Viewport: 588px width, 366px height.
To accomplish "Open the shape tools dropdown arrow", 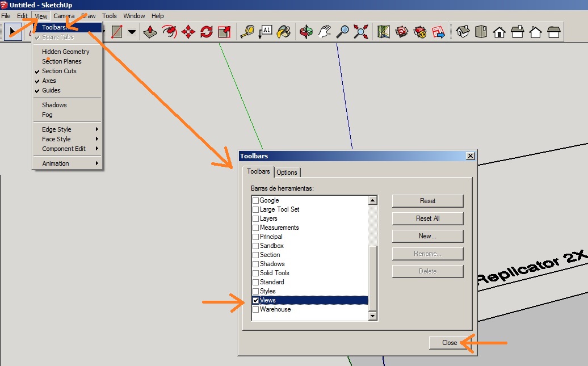I will tap(132, 32).
